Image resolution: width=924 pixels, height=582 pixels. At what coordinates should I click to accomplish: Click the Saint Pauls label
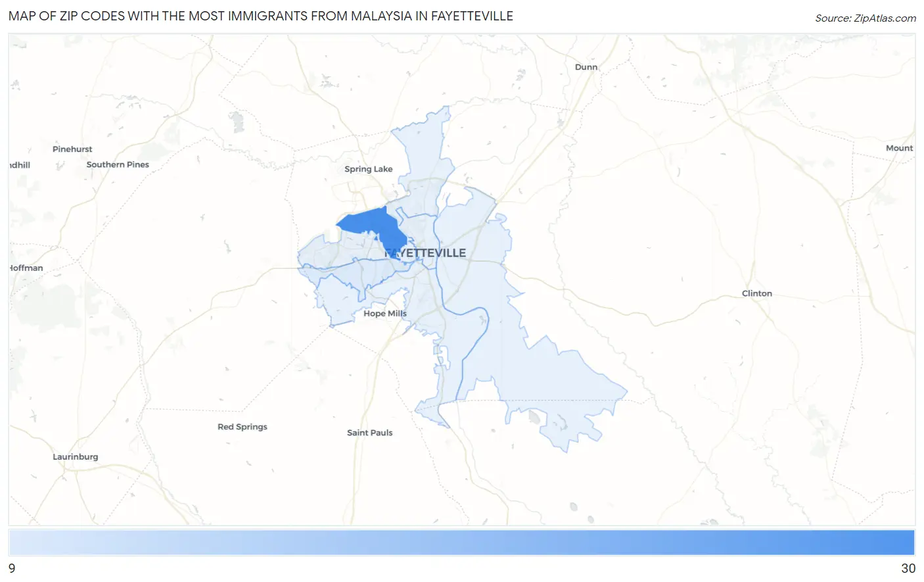370,433
